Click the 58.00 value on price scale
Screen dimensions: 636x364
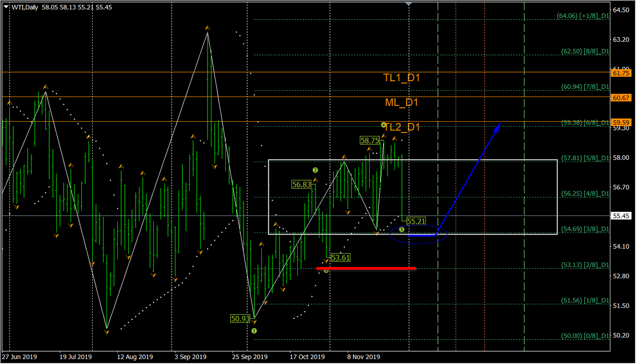(x=621, y=158)
